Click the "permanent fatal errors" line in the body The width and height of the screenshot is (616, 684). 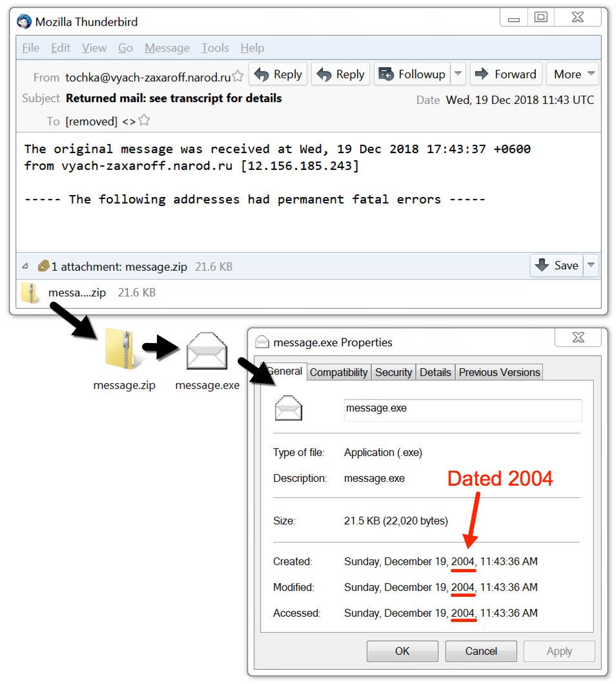(x=254, y=200)
